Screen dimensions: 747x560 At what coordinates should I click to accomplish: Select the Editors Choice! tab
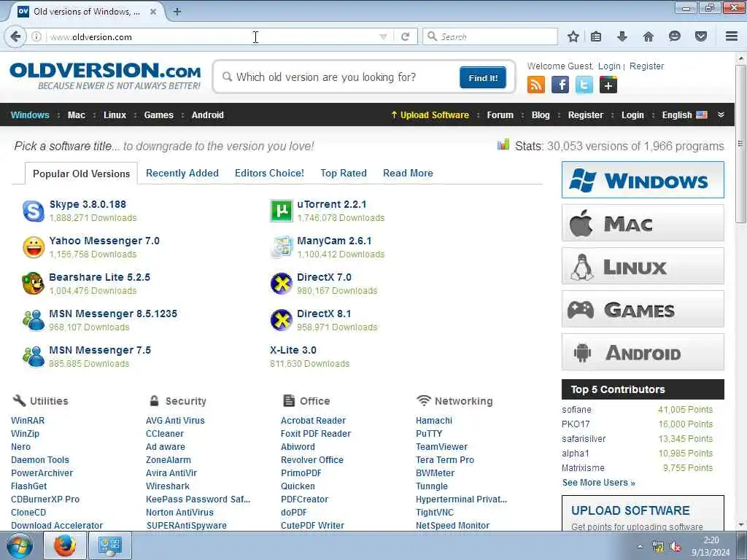(269, 173)
